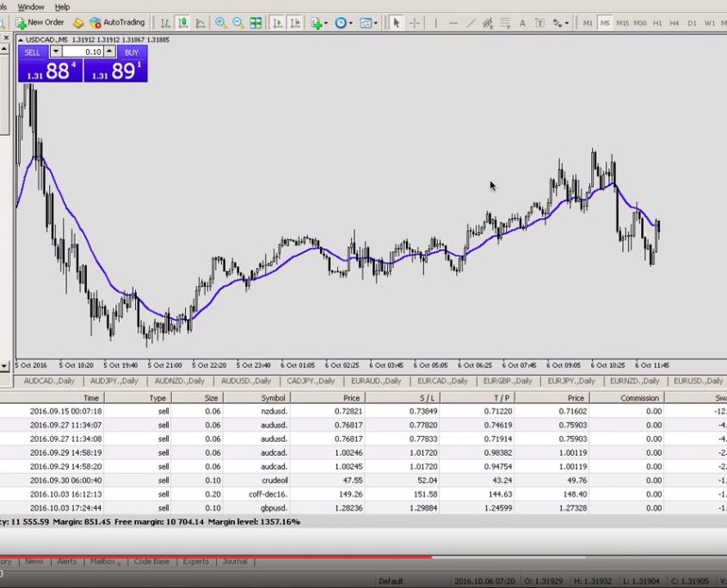Click the red video progress bar
The image size is (727, 588).
[215, 557]
